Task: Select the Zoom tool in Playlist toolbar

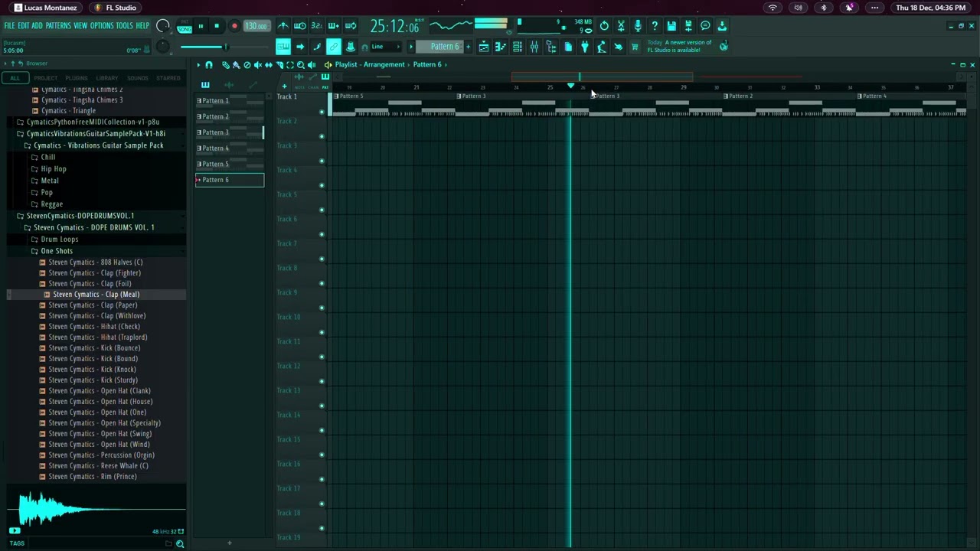Action: [x=301, y=65]
